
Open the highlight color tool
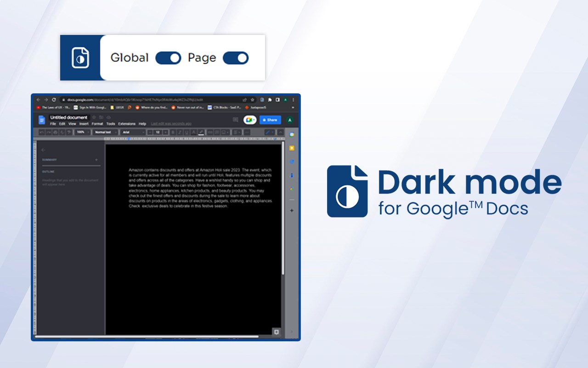(201, 132)
